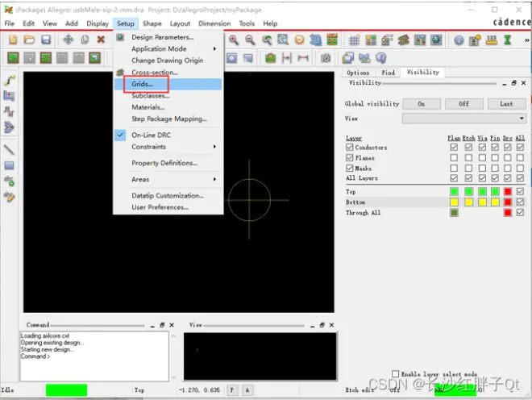Click the Open folder toolbar icon
532x400 pixels.
pyautogui.click(x=29, y=40)
